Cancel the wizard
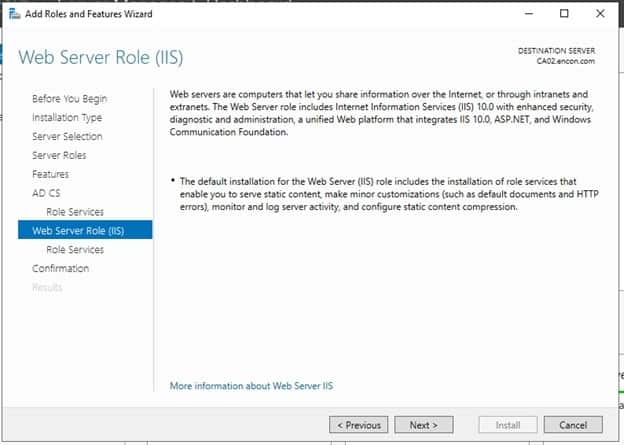The height and width of the screenshot is (445, 624). coord(573,425)
